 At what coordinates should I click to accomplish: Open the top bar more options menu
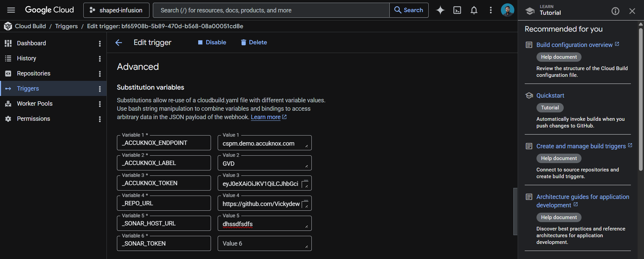(x=491, y=10)
